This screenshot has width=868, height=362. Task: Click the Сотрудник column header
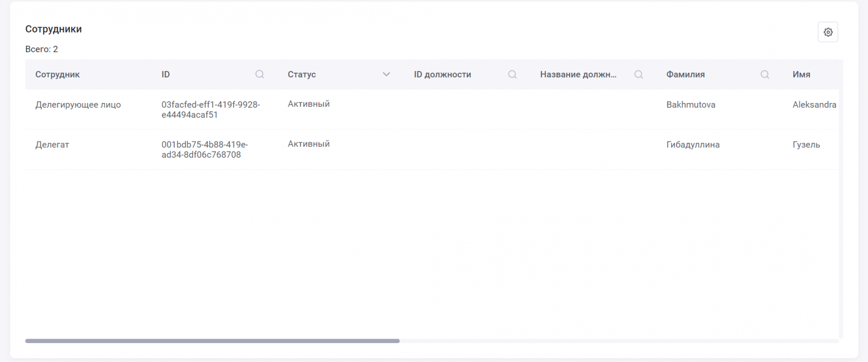point(58,74)
